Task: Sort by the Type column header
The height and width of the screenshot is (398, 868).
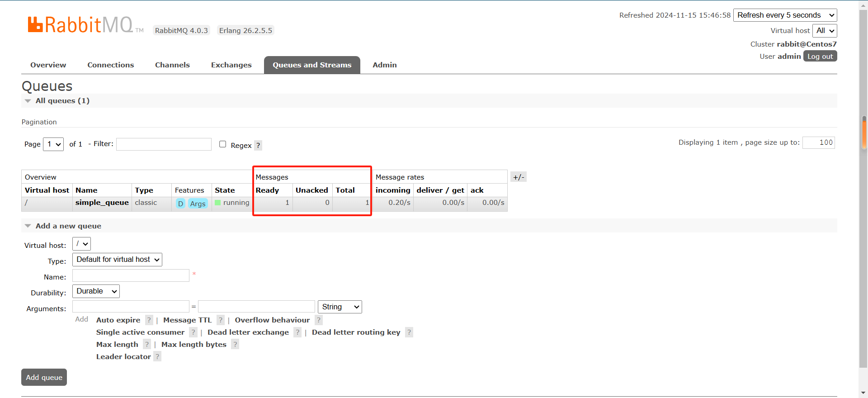Action: [144, 190]
